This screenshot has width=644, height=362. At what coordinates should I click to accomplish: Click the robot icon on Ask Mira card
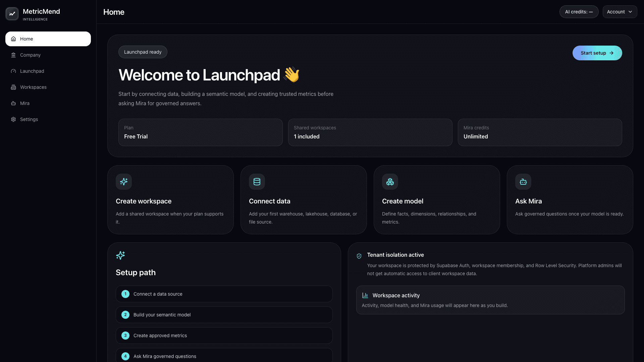click(x=523, y=182)
